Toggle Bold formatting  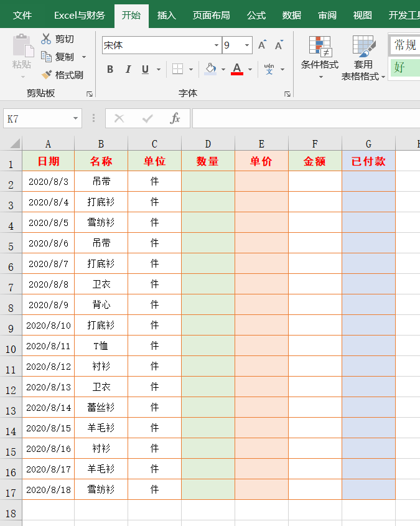click(x=110, y=70)
